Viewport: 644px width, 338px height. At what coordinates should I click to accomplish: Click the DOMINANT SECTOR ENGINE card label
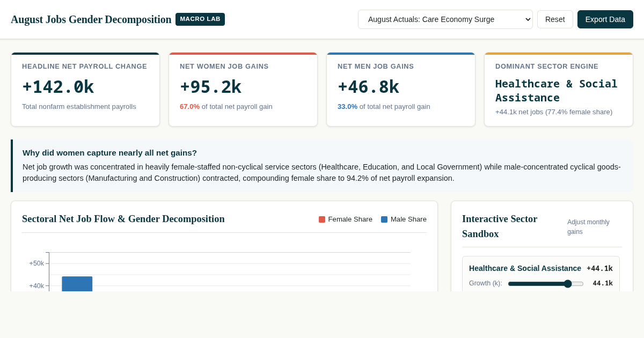pos(547,67)
